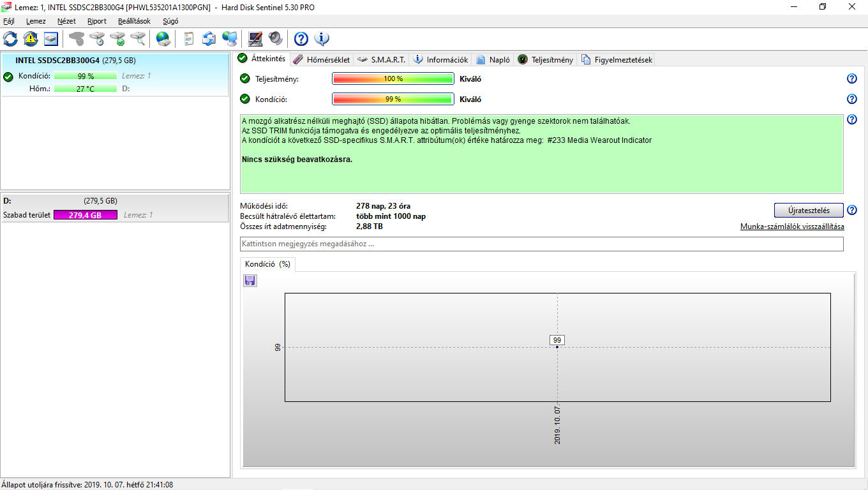This screenshot has width=868, height=490.
Task: Open the Lemez menu
Action: (36, 21)
